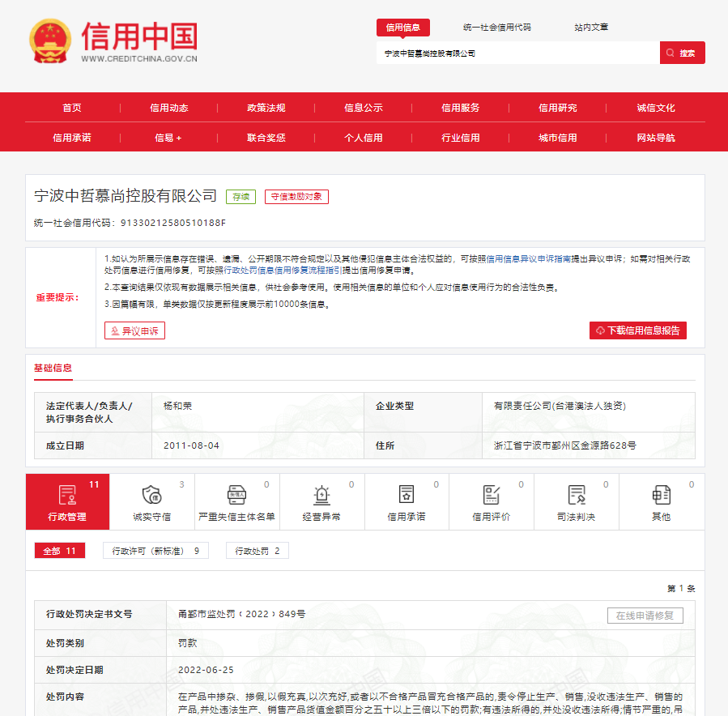Click legal representative name 杨和荣
This screenshot has width=728, height=716.
click(178, 406)
